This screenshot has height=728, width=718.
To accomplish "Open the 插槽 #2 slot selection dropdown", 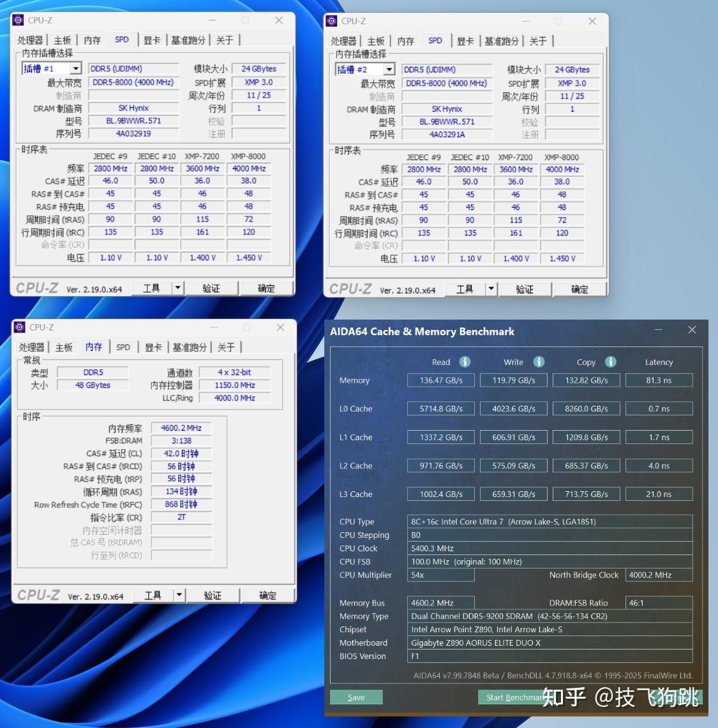I will tap(389, 70).
